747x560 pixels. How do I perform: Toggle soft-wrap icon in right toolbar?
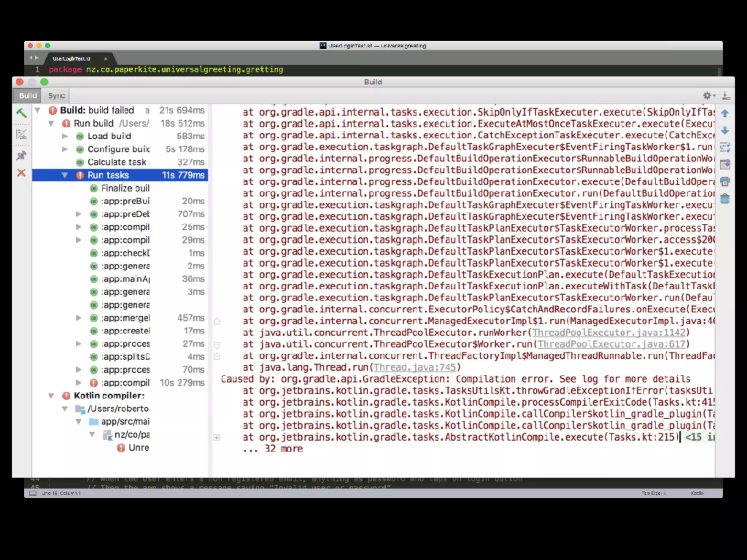point(725,147)
